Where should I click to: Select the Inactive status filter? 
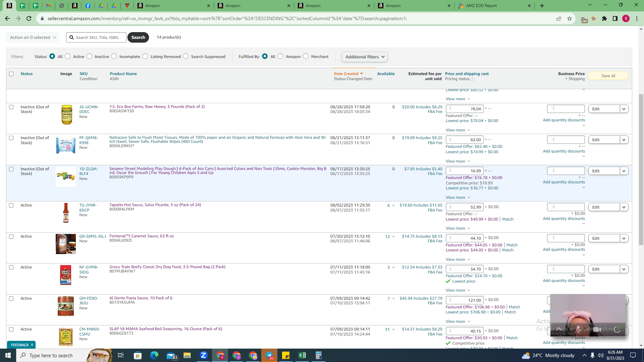89,56
